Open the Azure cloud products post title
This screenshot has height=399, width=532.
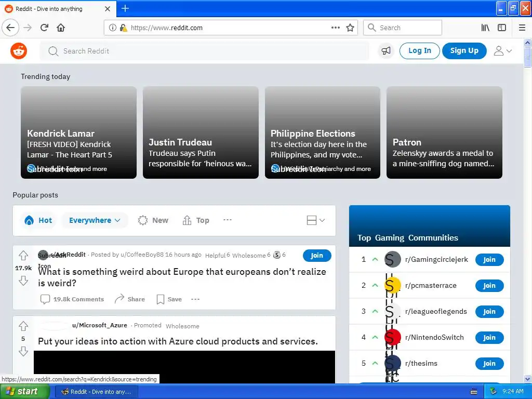click(x=178, y=341)
